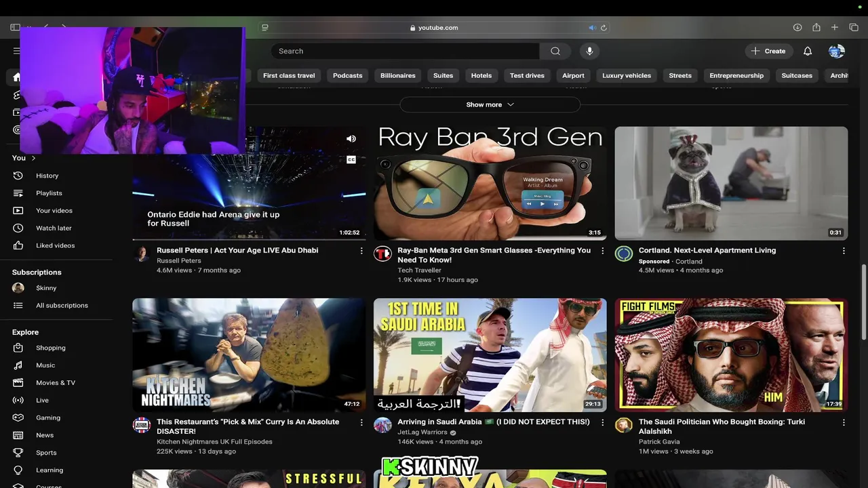Reload the youtube.com page

[x=604, y=28]
